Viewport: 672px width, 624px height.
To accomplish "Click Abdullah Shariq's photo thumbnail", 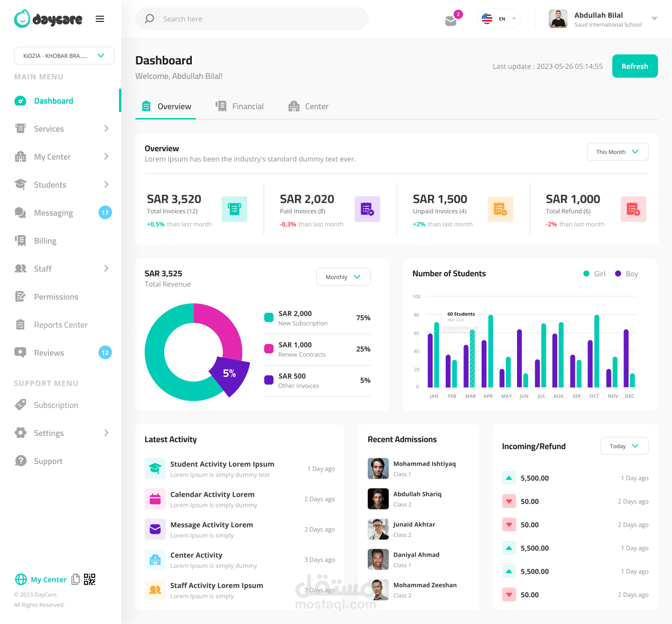I will click(378, 499).
